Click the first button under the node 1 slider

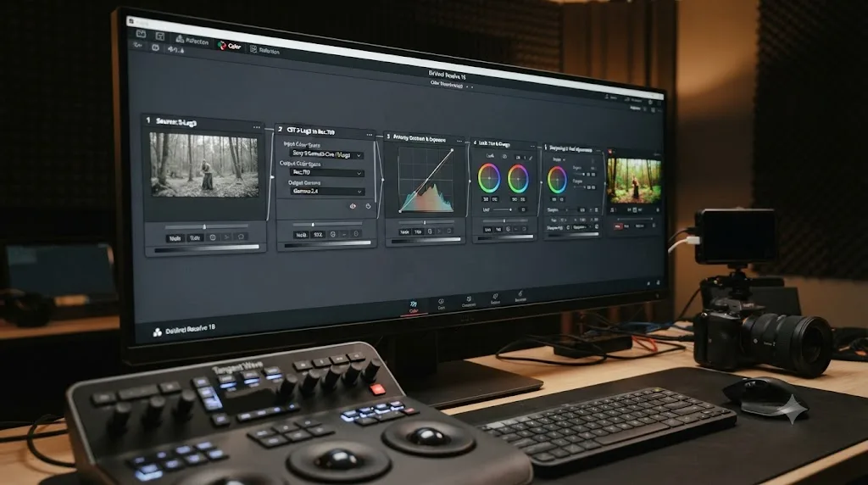175,238
